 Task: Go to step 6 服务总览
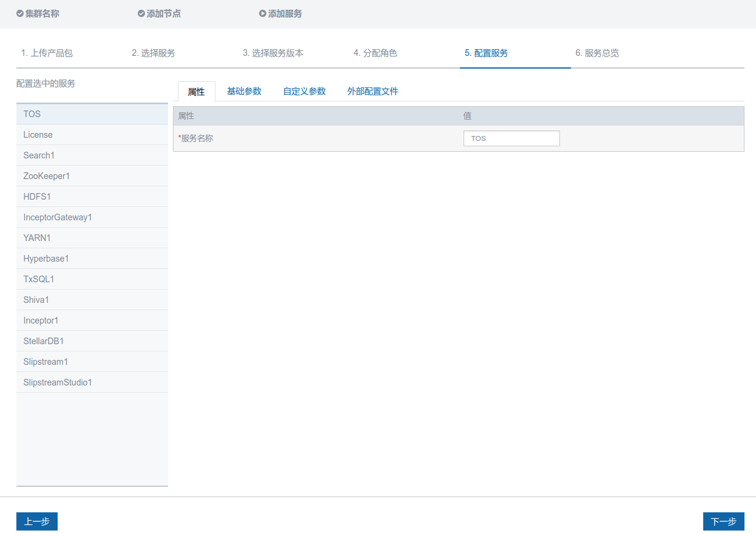tap(598, 53)
